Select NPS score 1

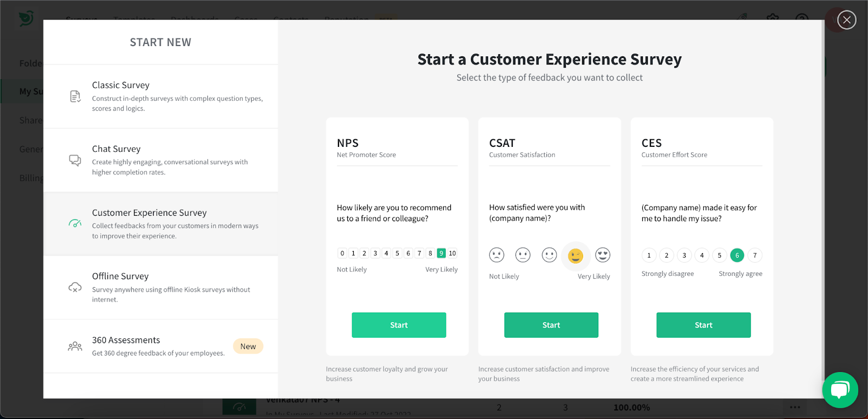point(353,253)
